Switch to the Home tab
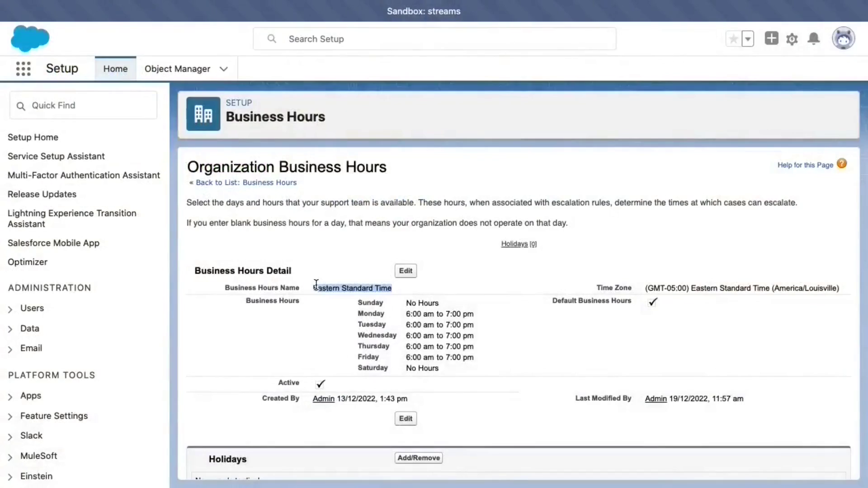This screenshot has width=868, height=488. coord(115,69)
